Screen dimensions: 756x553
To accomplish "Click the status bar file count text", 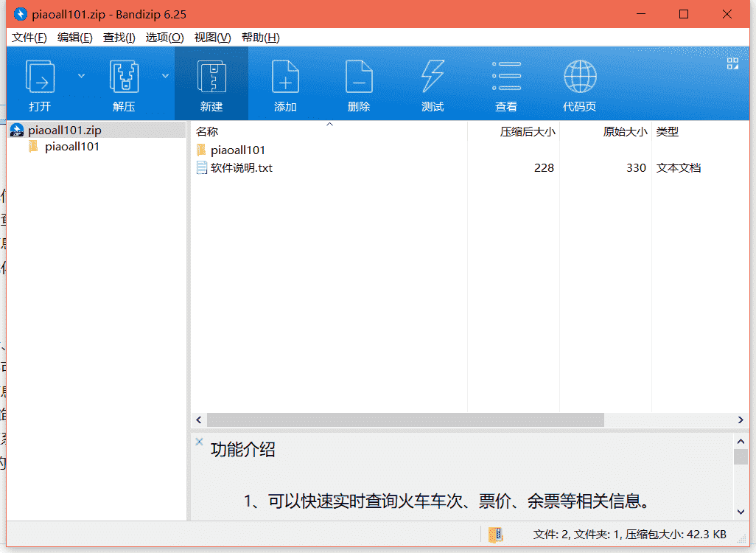I will [x=630, y=535].
